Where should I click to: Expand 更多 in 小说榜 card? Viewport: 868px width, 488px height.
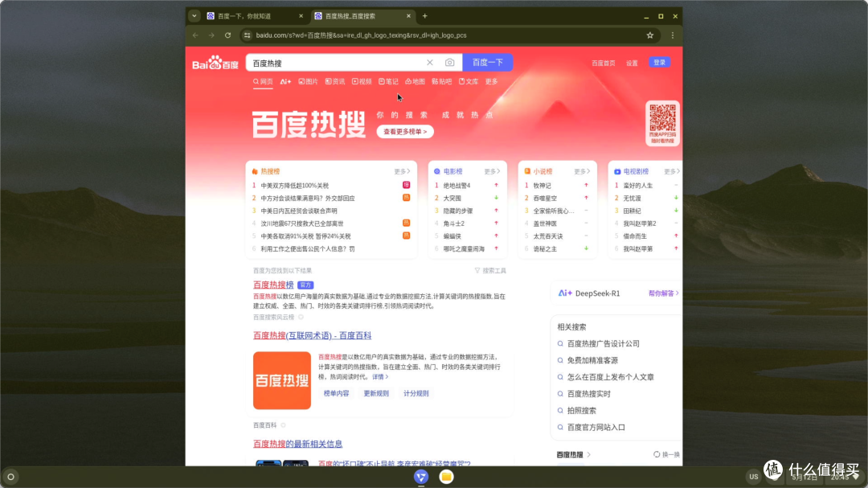pos(582,172)
